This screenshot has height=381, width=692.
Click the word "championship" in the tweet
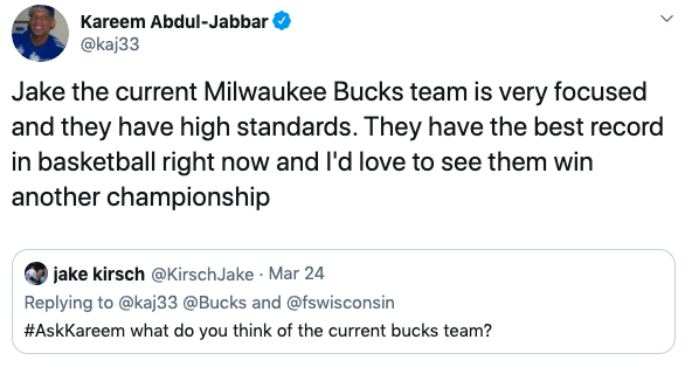tap(188, 197)
